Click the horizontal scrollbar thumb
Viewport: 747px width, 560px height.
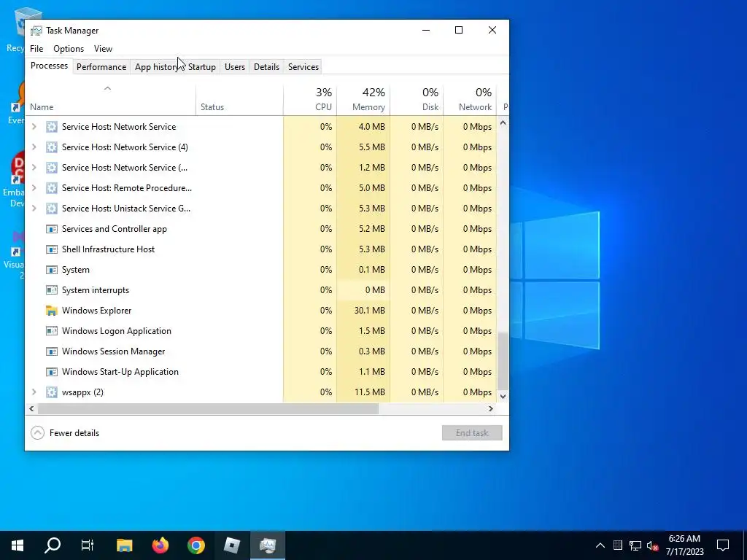[208, 408]
